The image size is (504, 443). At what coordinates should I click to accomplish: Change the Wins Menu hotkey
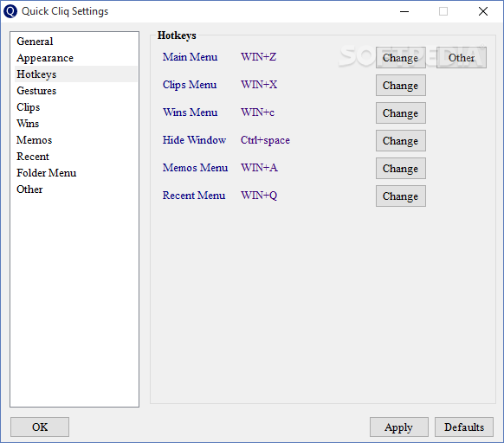(x=401, y=112)
